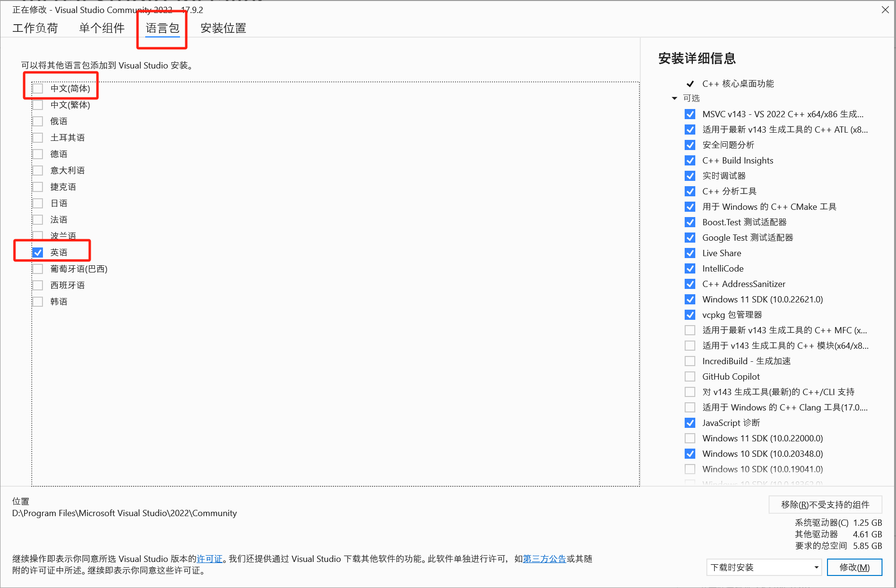Click the 要求的总空间 5.85 GB text
896x588 pixels.
[x=839, y=546]
